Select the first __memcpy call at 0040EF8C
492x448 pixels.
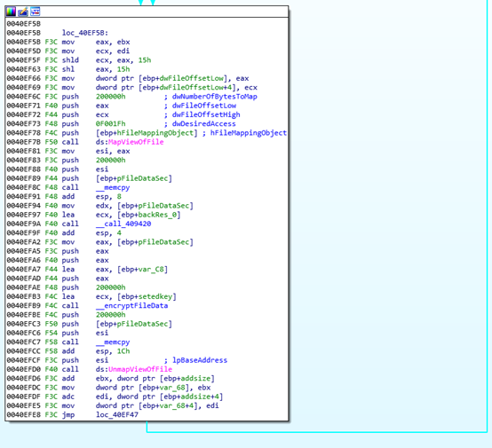(x=113, y=187)
